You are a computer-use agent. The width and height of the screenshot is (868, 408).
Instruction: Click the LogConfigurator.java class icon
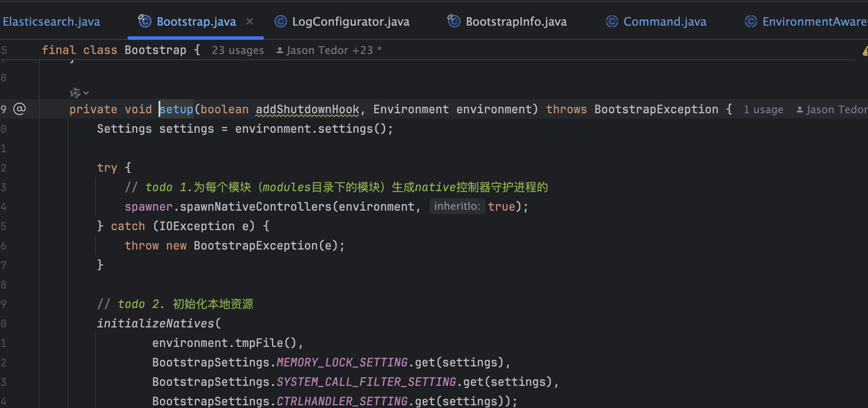[x=281, y=21]
